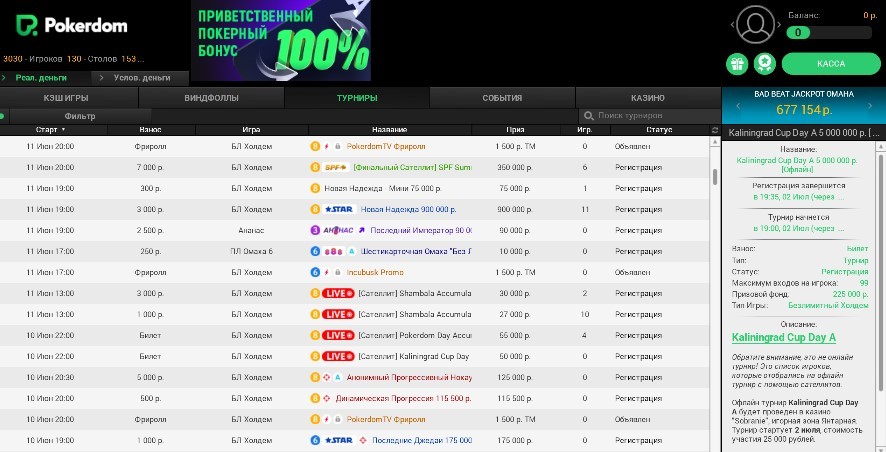Image resolution: width=886 pixels, height=452 pixels.
Task: Select the ТУРНИРЫ tab
Action: click(357, 98)
